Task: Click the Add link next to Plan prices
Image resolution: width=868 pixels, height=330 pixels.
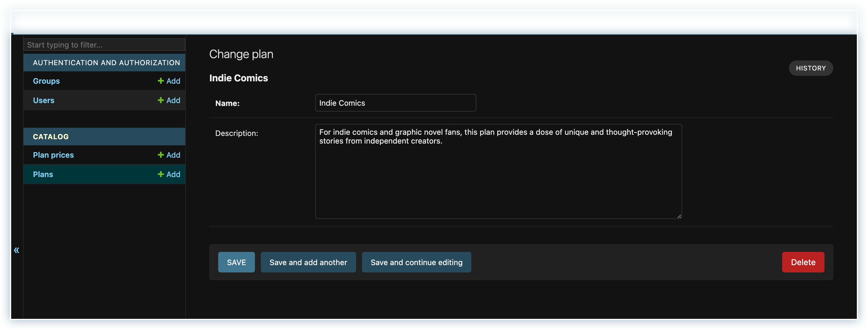Action: pos(169,155)
